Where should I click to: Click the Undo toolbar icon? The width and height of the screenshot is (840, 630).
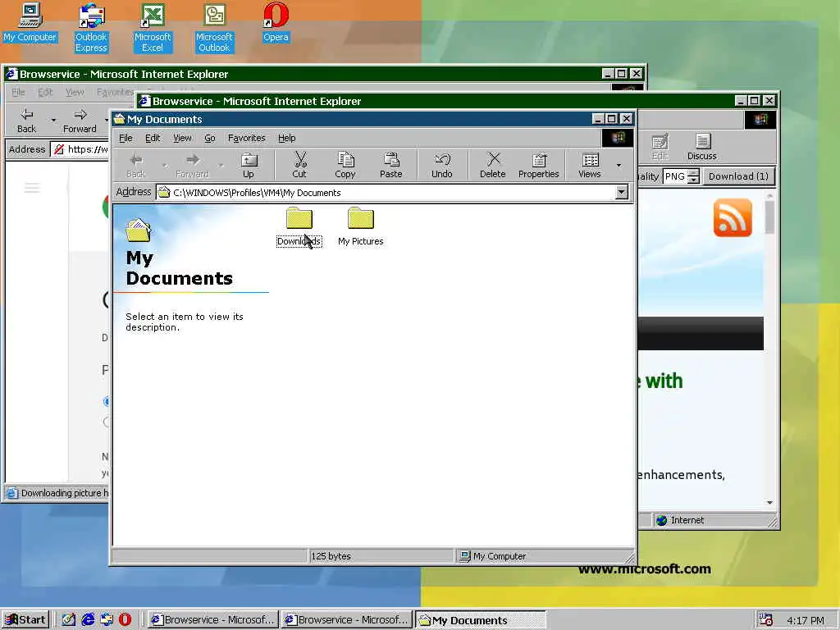442,165
